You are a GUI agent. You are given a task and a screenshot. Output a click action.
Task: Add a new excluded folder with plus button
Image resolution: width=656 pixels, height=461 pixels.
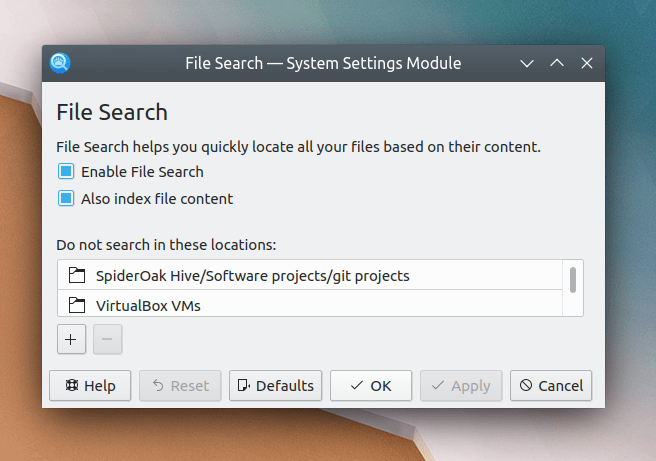pyautogui.click(x=70, y=339)
